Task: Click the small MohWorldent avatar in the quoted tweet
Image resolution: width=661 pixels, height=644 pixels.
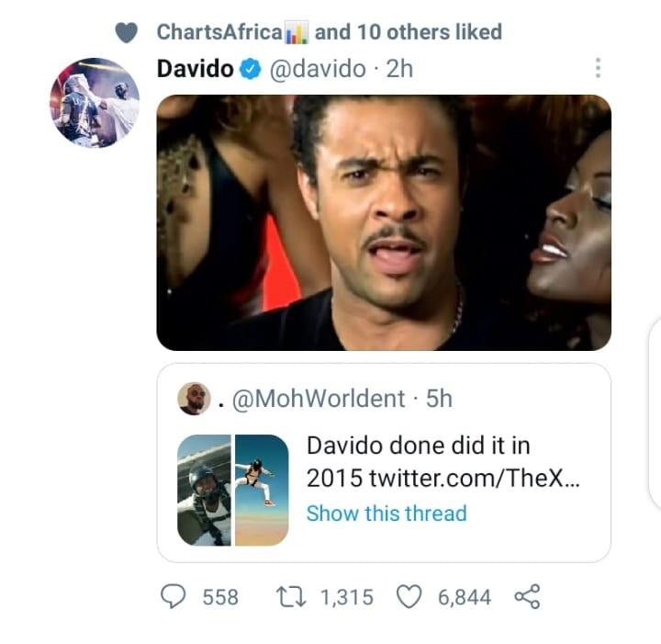Action: click(x=194, y=399)
